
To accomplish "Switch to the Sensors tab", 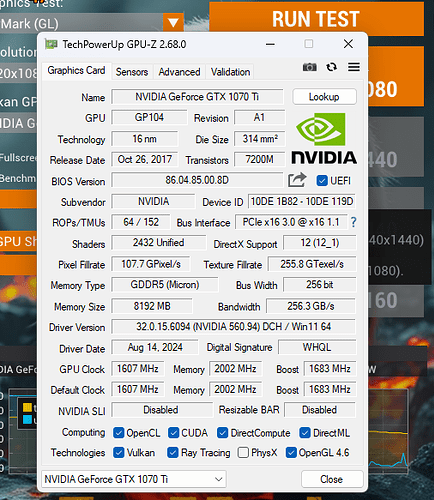I will point(132,72).
